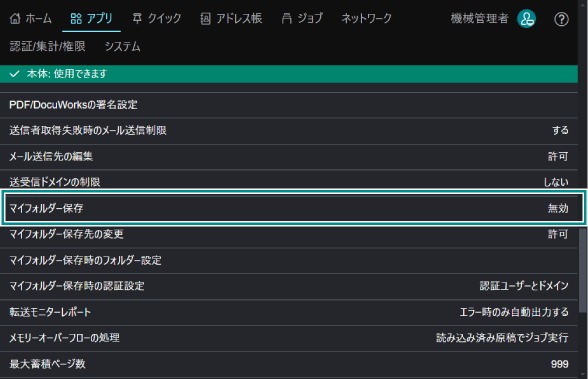
Task: Switch to 認証/集計/権限 menu
Action: tap(47, 46)
